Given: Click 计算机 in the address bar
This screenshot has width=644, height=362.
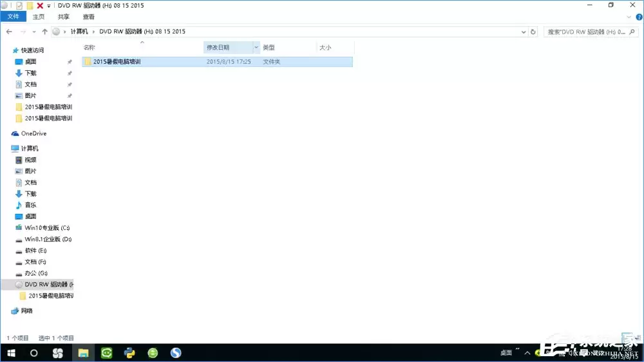Looking at the screenshot, I should [x=79, y=31].
